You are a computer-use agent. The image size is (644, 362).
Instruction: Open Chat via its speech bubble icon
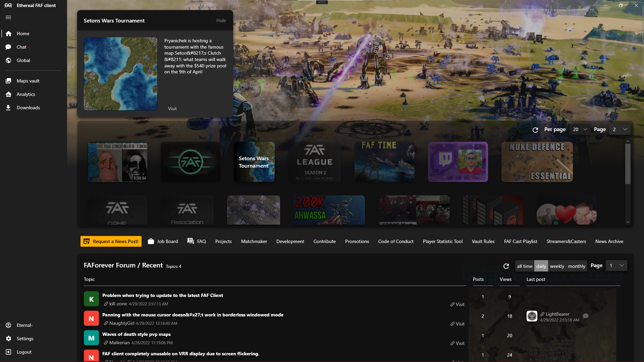point(8,47)
